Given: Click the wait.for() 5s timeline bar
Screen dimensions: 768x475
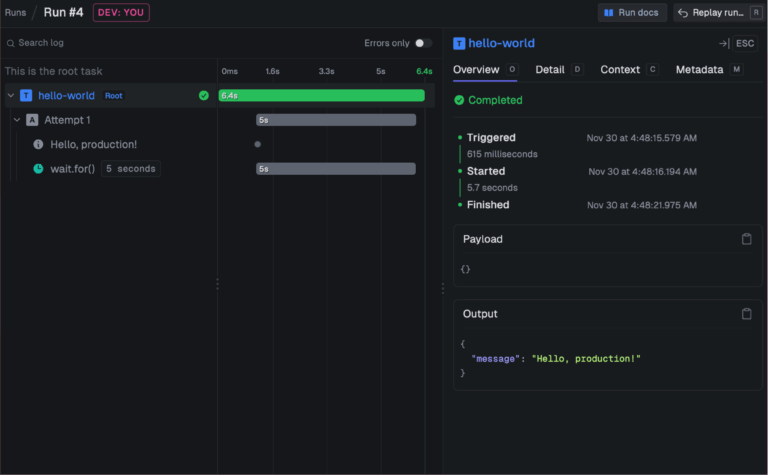Looking at the screenshot, I should coord(336,169).
